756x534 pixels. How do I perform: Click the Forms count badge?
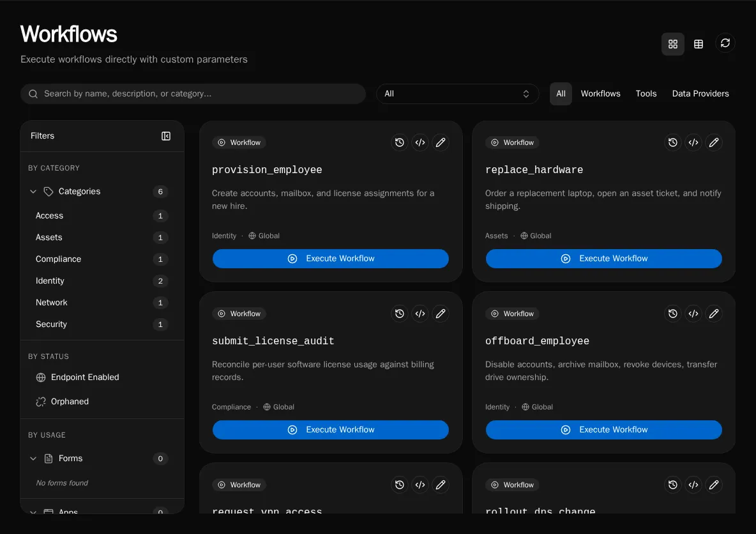coord(160,458)
